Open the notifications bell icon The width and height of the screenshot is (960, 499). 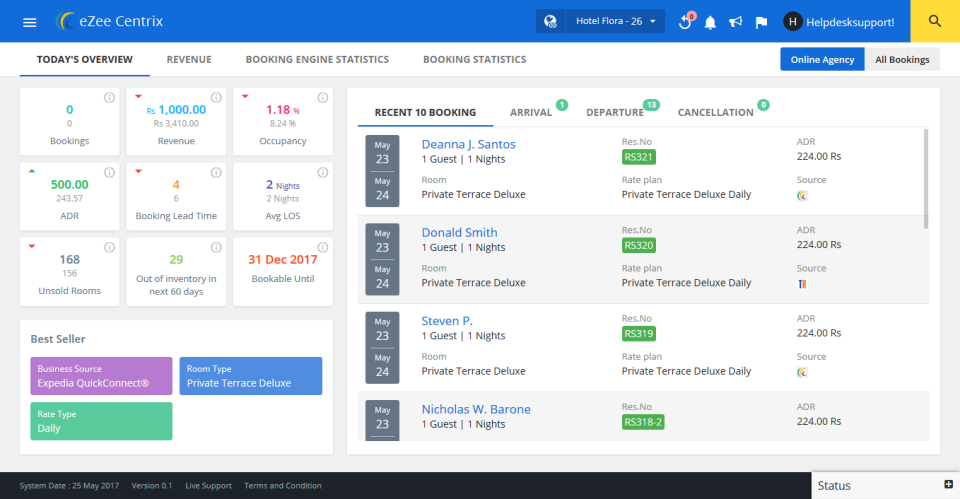[711, 22]
